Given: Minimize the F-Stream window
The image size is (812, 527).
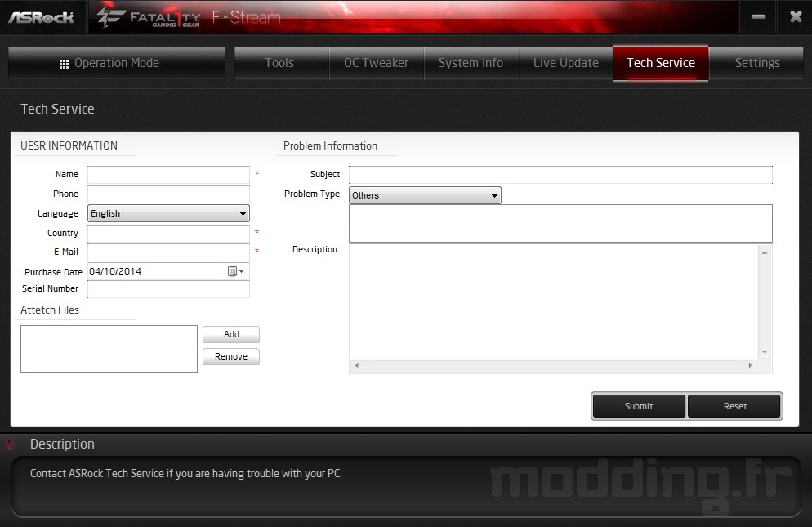Looking at the screenshot, I should pos(758,16).
